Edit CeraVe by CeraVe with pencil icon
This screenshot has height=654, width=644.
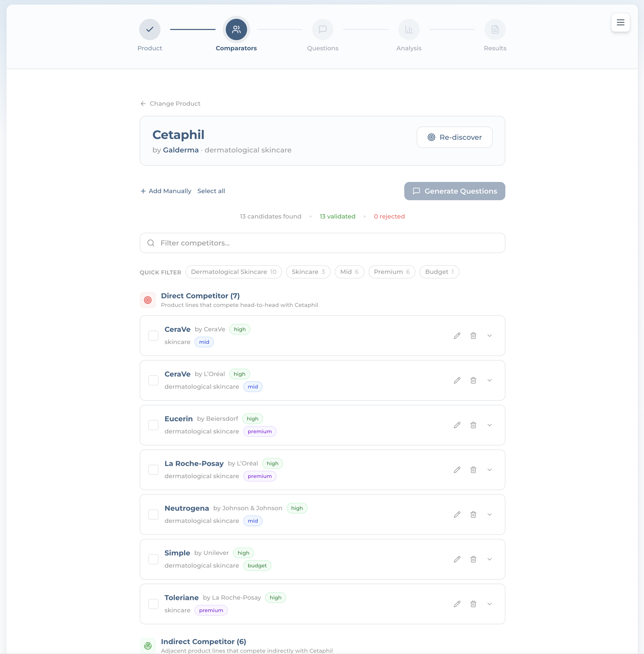click(x=457, y=336)
